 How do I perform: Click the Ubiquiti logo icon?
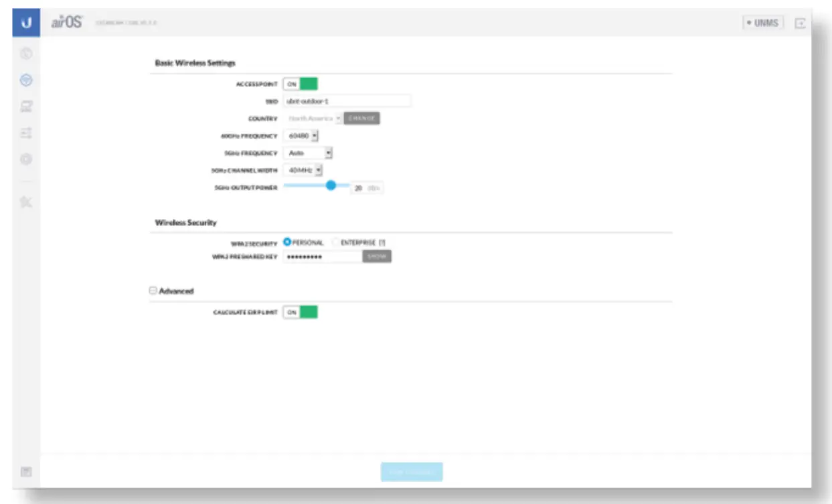pos(26,23)
